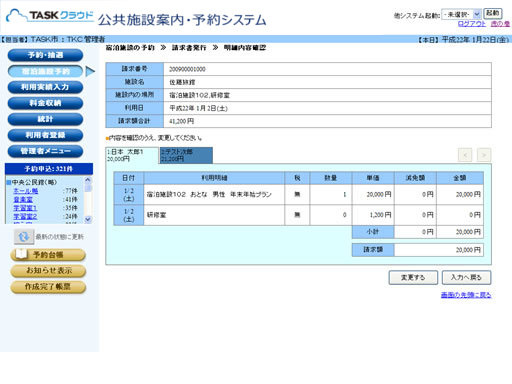
Task: Click the 請求額 label in the details panel
Action: (x=373, y=250)
